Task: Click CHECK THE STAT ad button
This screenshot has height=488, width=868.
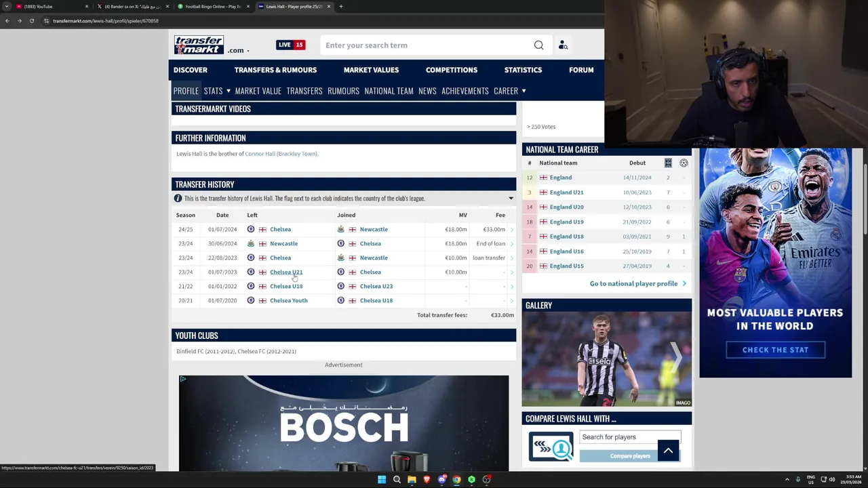Action: [775, 350]
